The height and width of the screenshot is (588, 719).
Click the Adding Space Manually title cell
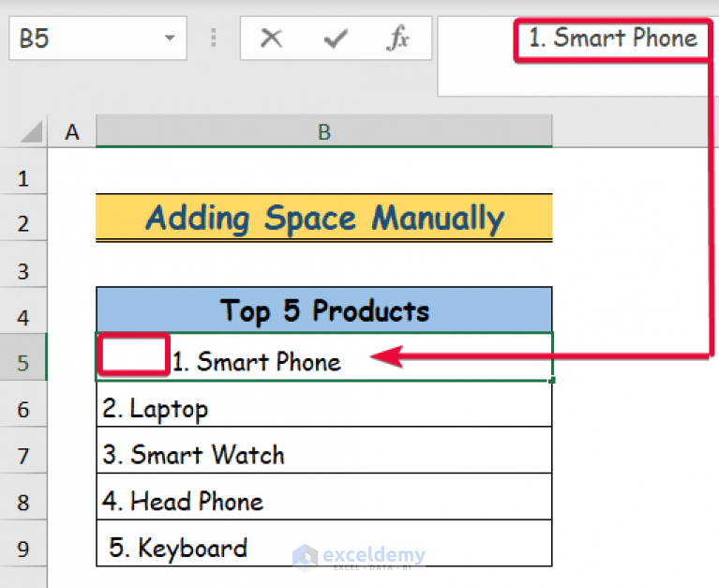(x=324, y=218)
